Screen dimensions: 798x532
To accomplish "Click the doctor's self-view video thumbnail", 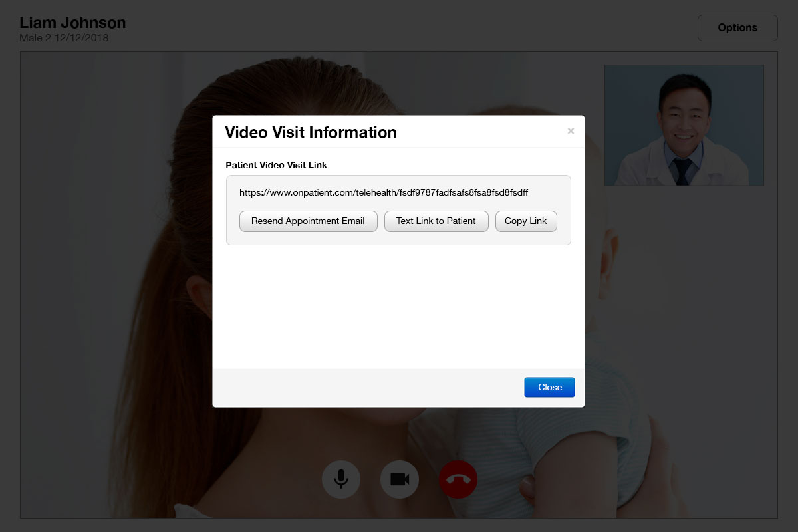I will pyautogui.click(x=684, y=125).
